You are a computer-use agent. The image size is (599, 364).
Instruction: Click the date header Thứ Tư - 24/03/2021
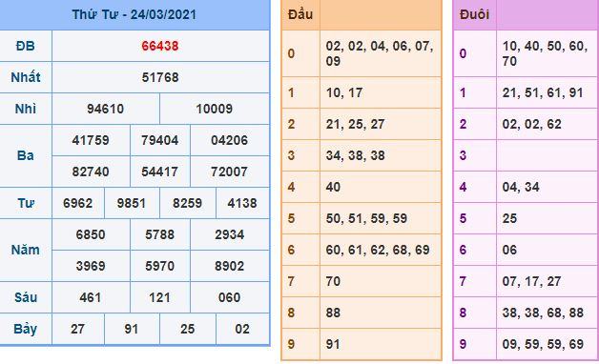[x=134, y=14]
